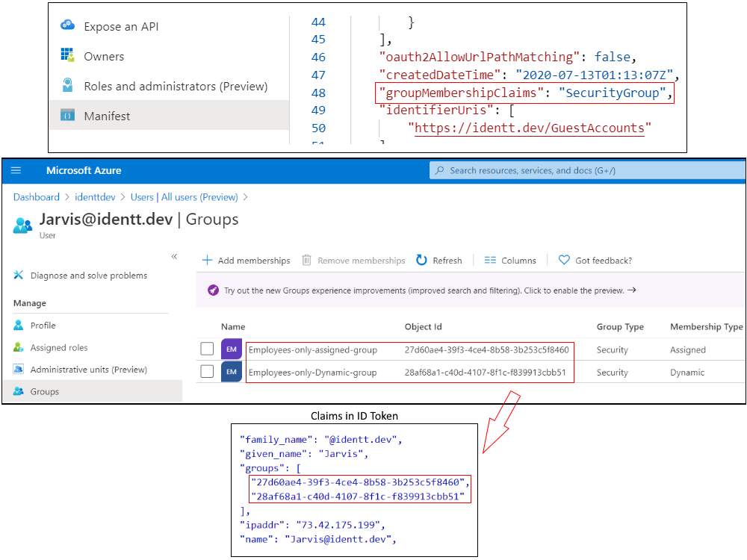Click the manifest URL https://identt.dev/GuestAccounts
This screenshot has height=560, width=747.
pyautogui.click(x=530, y=128)
